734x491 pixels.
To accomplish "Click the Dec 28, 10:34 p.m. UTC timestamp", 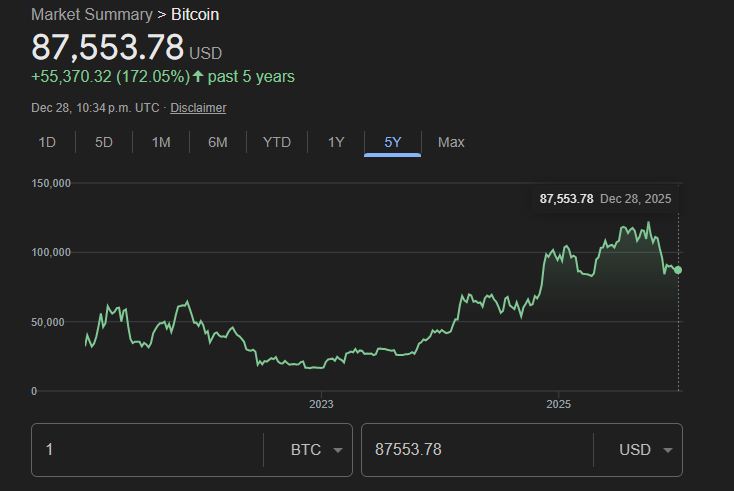I will 95,108.
